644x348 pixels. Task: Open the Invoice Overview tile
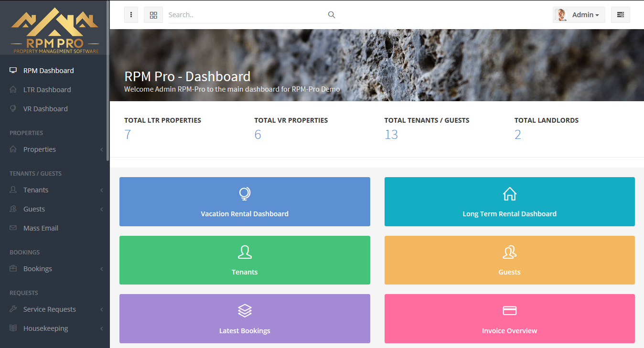(x=510, y=318)
